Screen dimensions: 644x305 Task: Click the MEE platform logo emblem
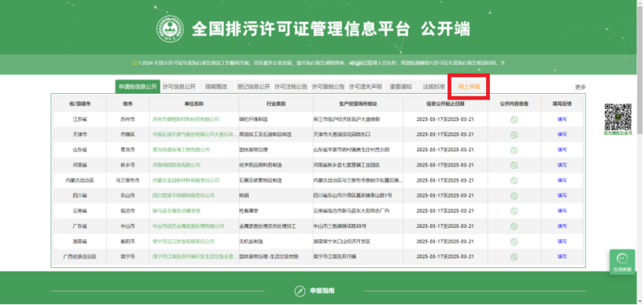pyautogui.click(x=169, y=29)
